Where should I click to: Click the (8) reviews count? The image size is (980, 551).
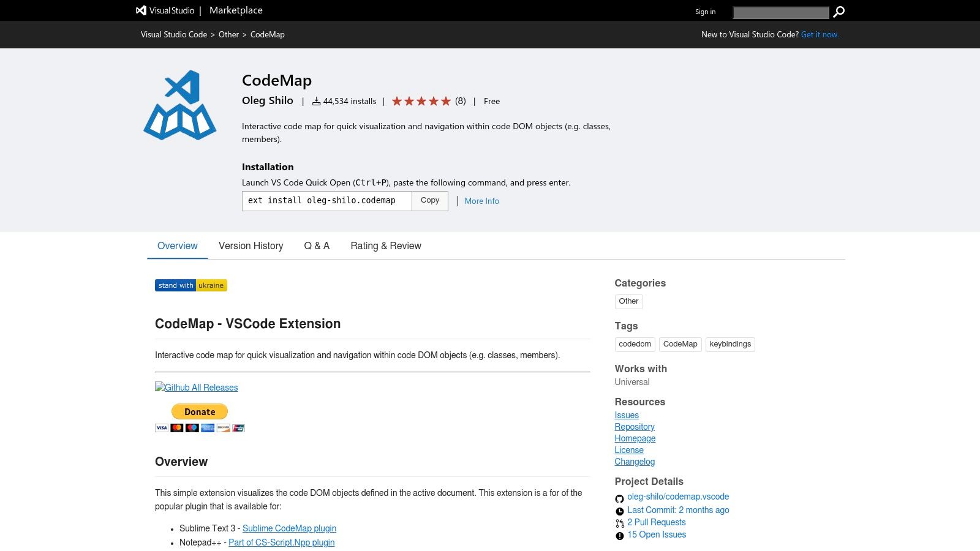pyautogui.click(x=461, y=101)
